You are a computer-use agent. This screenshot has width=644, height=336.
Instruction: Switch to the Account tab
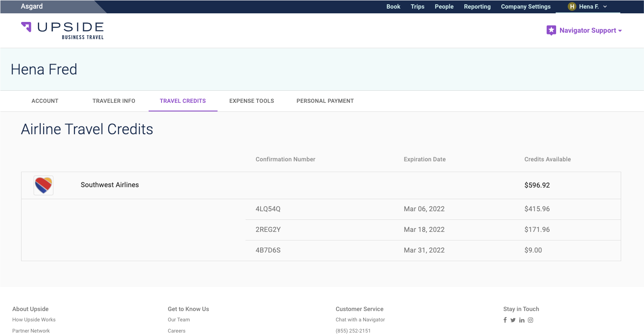[45, 101]
